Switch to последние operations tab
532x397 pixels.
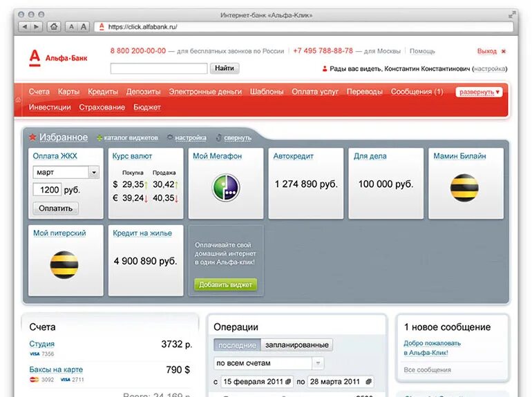point(237,345)
